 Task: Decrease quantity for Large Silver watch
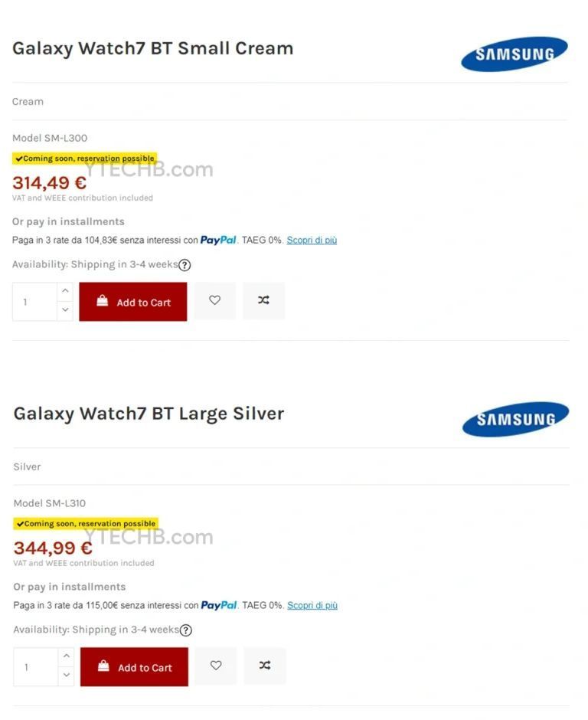click(x=67, y=676)
